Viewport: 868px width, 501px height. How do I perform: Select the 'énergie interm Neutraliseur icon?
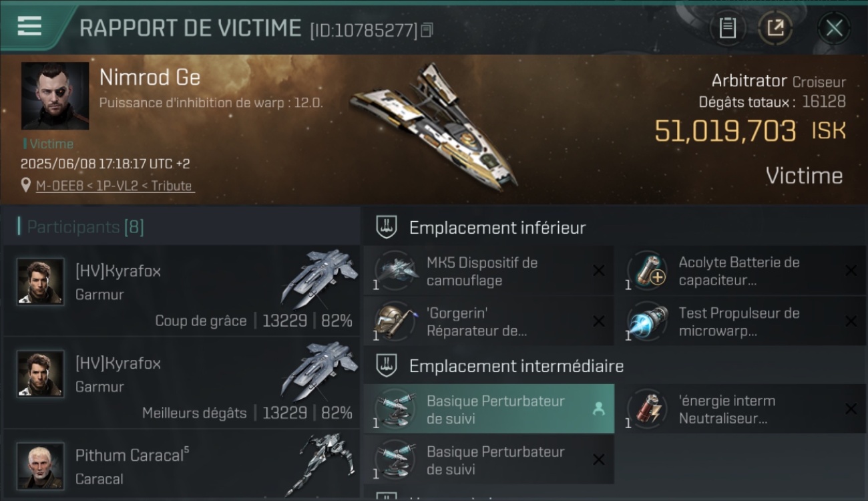pos(648,408)
